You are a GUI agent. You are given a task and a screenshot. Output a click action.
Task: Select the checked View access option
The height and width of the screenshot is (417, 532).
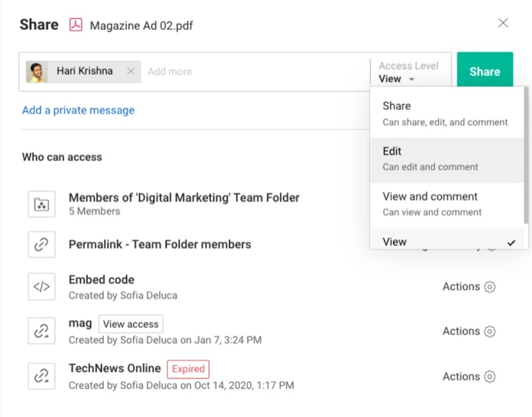click(445, 242)
